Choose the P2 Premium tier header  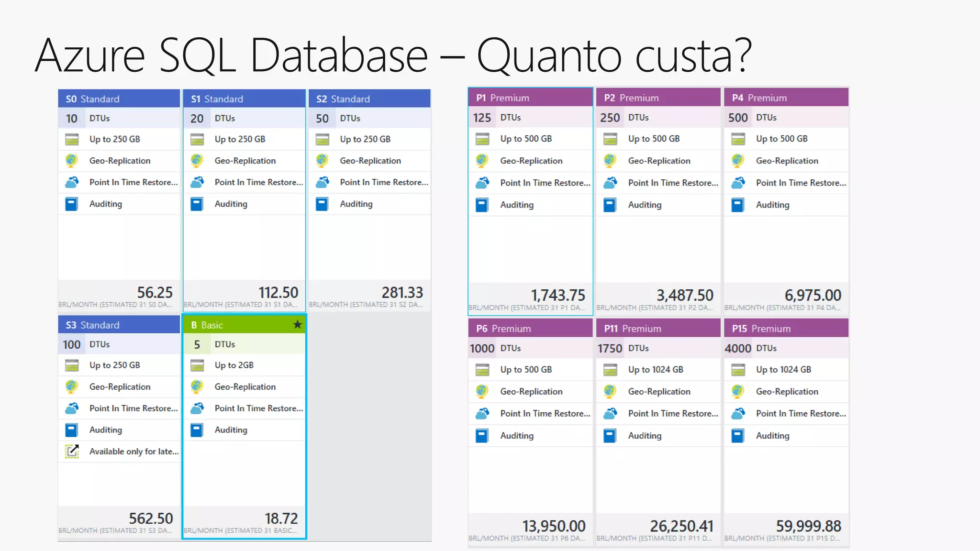coord(658,98)
